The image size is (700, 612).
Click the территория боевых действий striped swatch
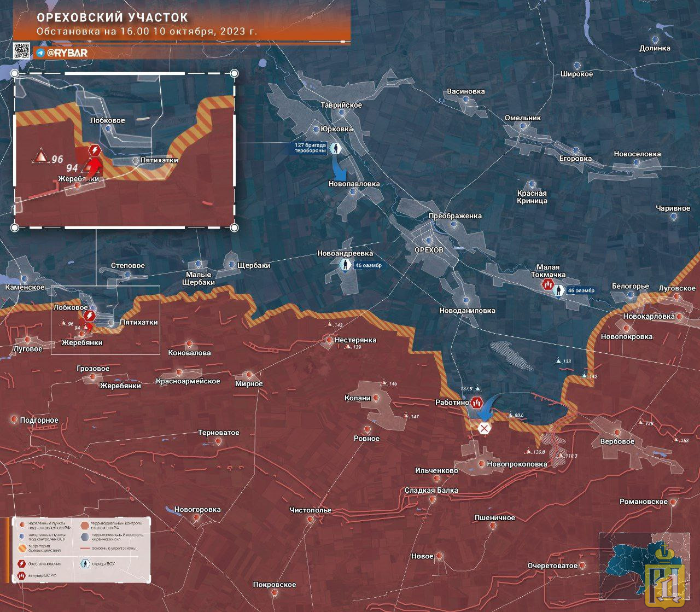[x=22, y=548]
